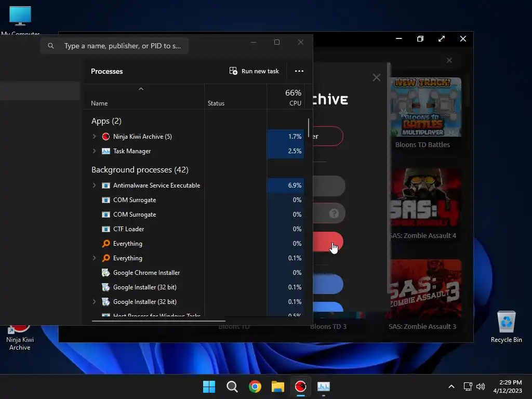Click the horizontal scrollbar under the process list
The width and height of the screenshot is (532, 399).
(158, 321)
